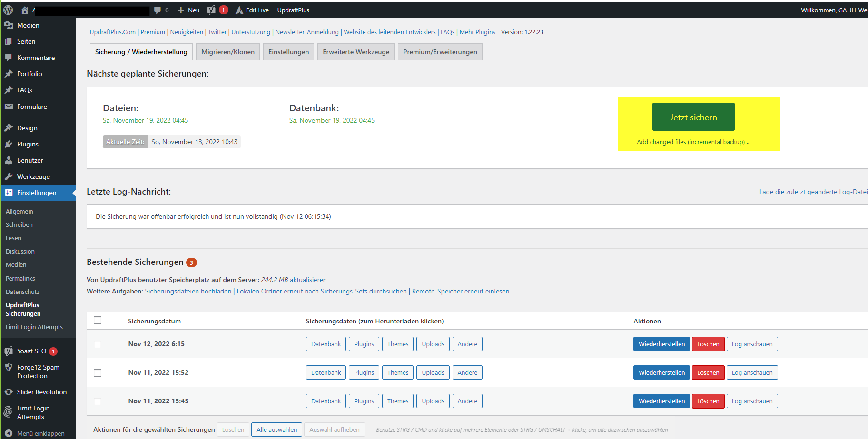Tick the checkbox for Nov 12, 2022 6:15

[98, 344]
